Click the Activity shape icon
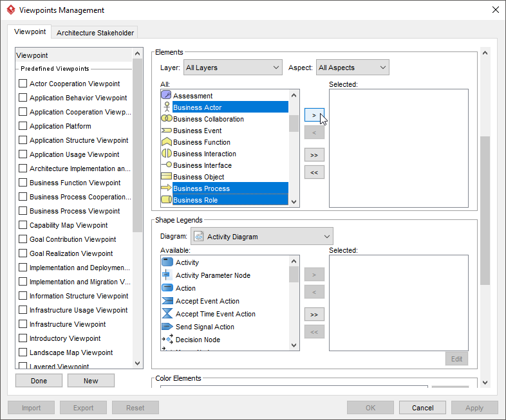The image size is (506, 420). coord(167,262)
